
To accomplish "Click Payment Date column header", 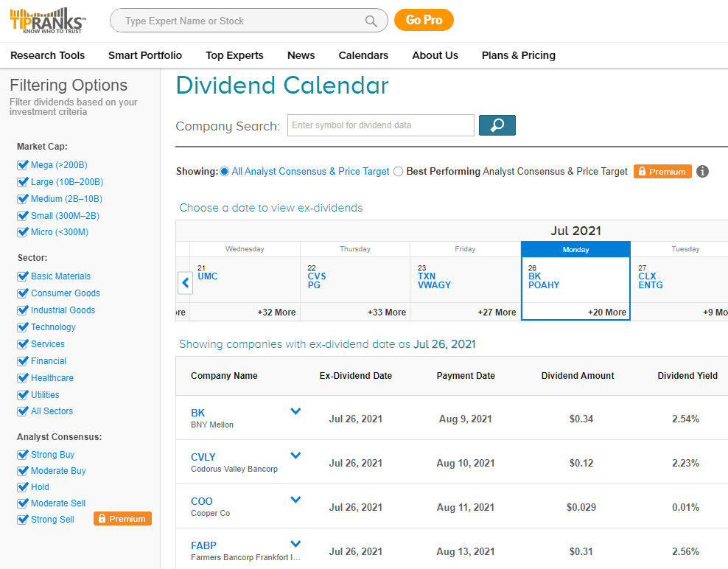I will [x=466, y=376].
